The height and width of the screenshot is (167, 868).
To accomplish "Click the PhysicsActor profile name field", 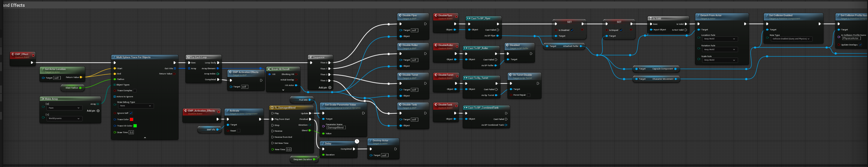I will [x=851, y=38].
